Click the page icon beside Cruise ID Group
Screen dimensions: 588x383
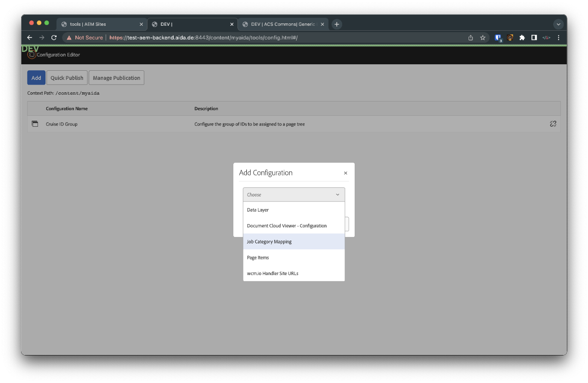(x=35, y=124)
